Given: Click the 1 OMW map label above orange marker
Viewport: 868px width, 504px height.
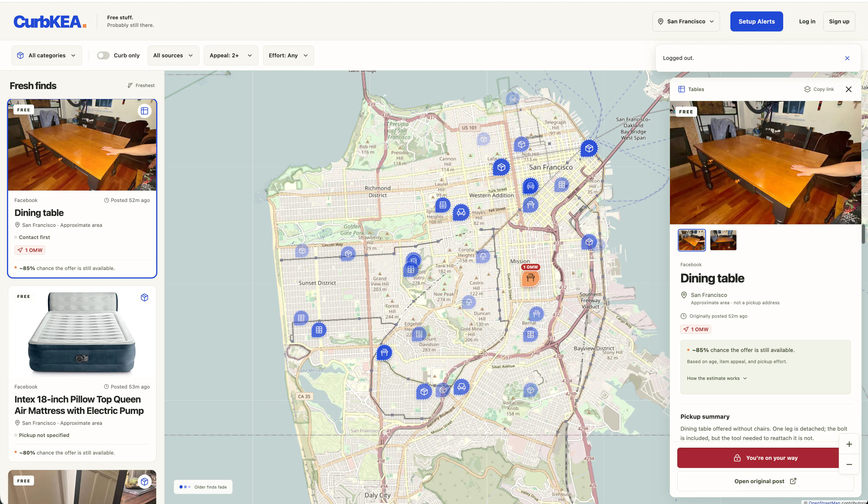Looking at the screenshot, I should pyautogui.click(x=531, y=267).
